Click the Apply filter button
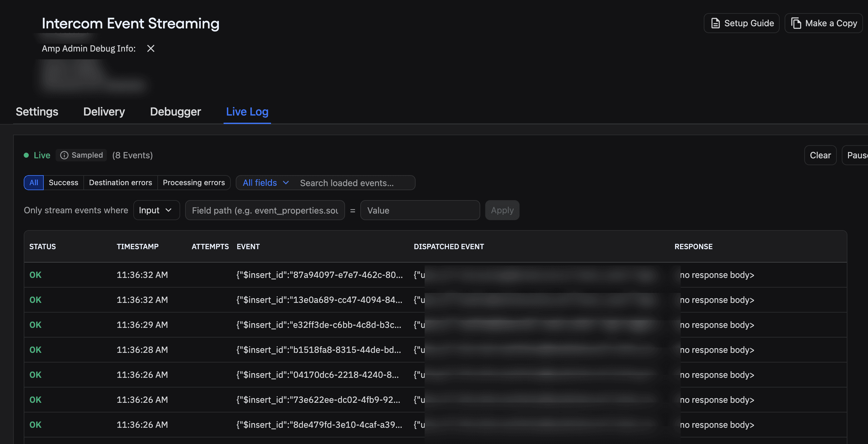This screenshot has height=444, width=868. pos(502,210)
